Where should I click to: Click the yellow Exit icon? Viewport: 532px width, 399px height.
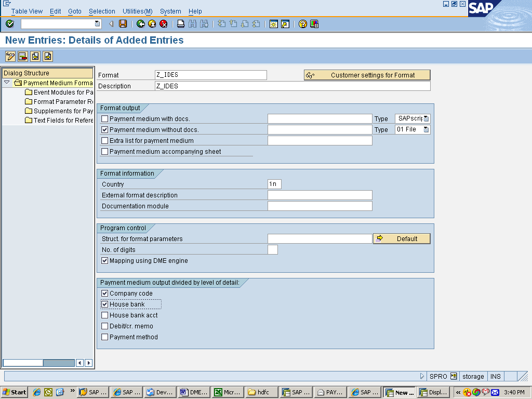click(152, 24)
